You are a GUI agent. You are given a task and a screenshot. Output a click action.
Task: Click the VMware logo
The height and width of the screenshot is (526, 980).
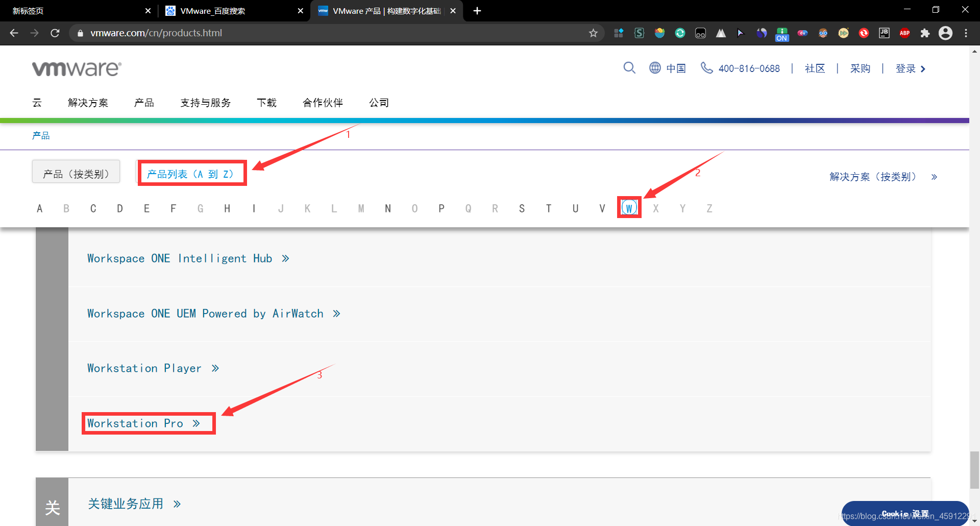(77, 68)
